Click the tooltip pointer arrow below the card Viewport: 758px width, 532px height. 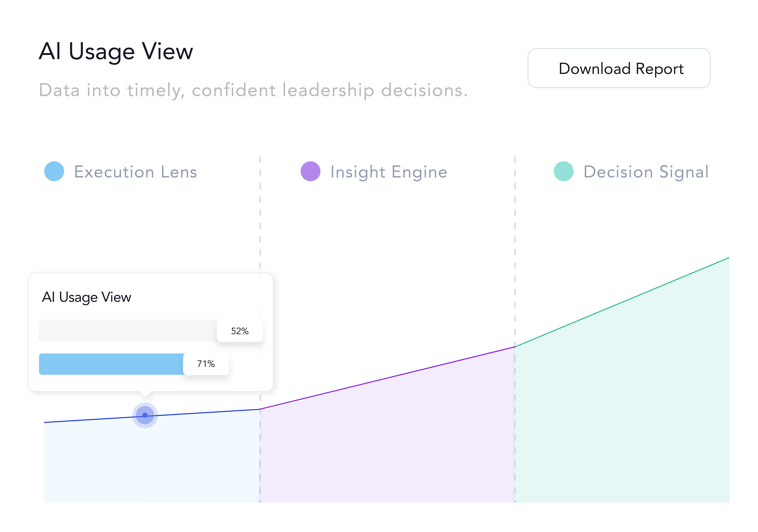pos(145,394)
